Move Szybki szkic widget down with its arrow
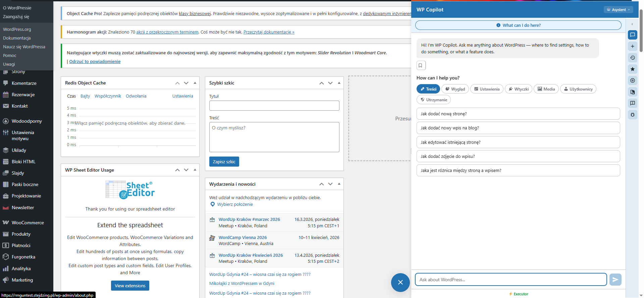644x298 pixels. click(x=330, y=83)
